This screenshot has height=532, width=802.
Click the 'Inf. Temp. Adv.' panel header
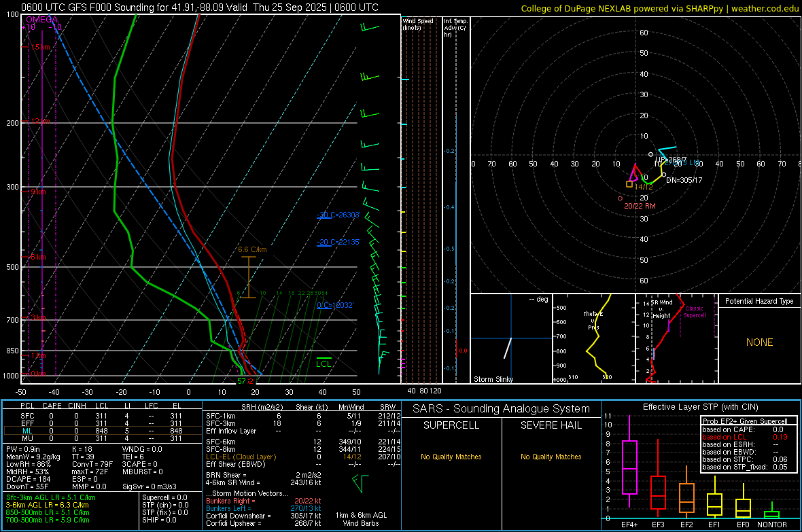pyautogui.click(x=455, y=28)
